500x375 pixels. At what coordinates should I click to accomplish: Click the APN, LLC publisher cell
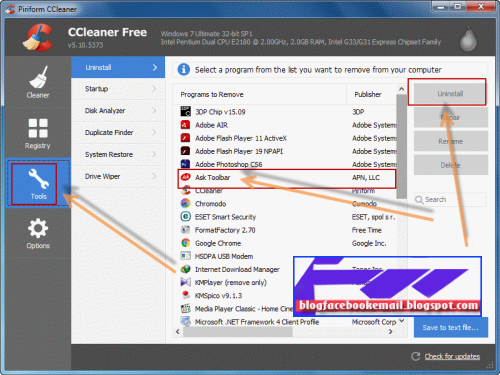(366, 177)
